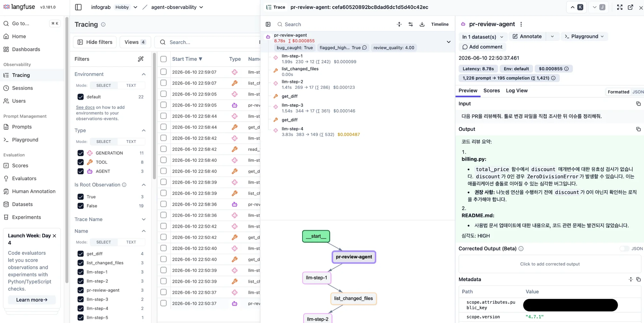Image resolution: width=644 pixels, height=323 pixels.
Task: Toggle the sidebar panel icon
Action: 78,7
